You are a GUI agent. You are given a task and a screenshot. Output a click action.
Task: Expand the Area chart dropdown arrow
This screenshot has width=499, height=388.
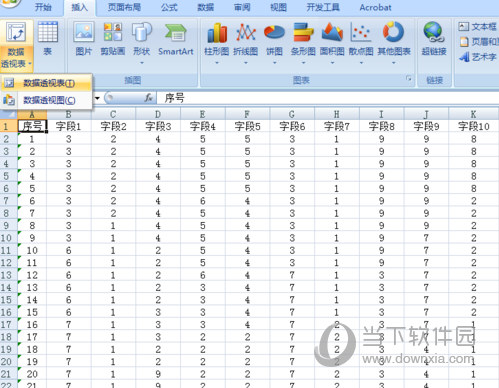pos(332,63)
